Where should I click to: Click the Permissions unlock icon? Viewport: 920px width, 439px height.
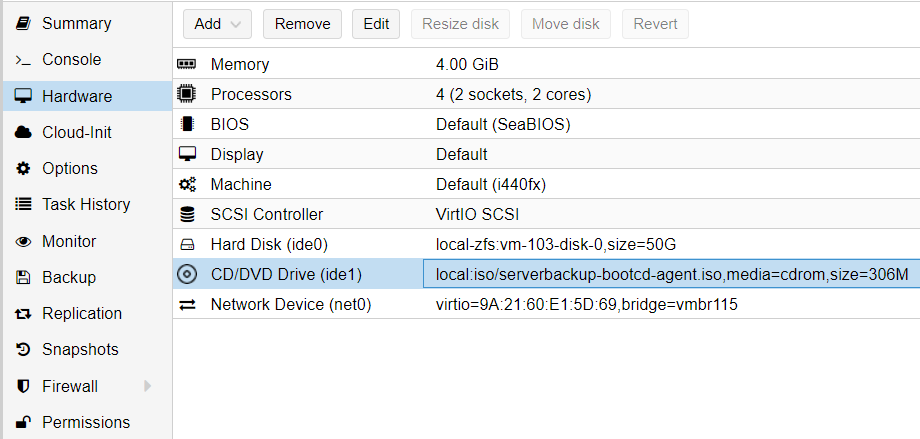[x=22, y=423]
